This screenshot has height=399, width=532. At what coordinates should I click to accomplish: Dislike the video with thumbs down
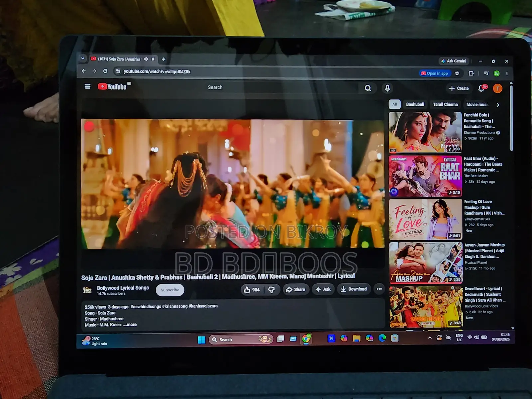tap(272, 290)
